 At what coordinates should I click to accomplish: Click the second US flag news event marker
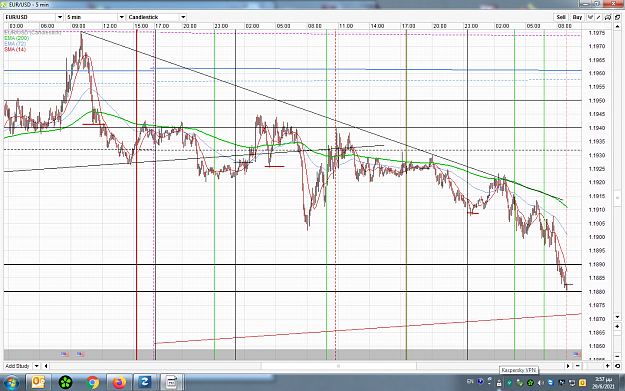tap(80, 354)
